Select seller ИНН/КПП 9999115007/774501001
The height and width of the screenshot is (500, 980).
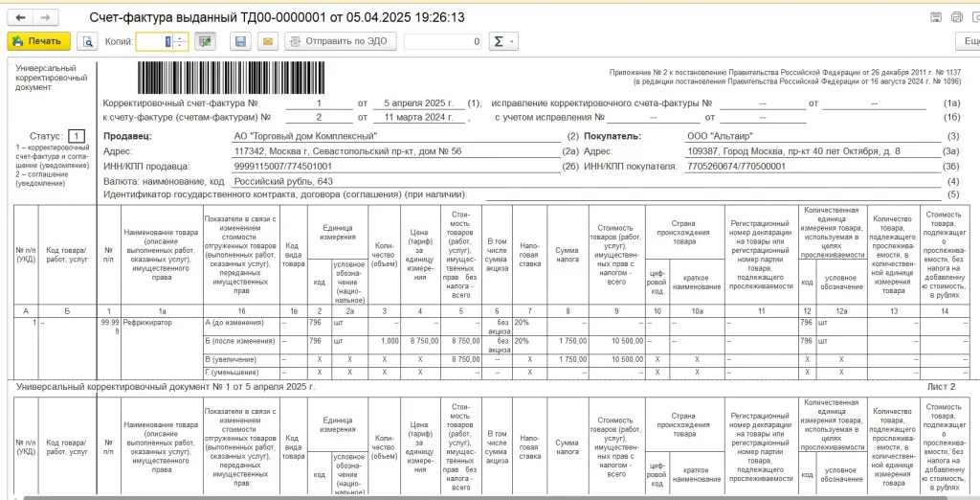[x=282, y=167]
